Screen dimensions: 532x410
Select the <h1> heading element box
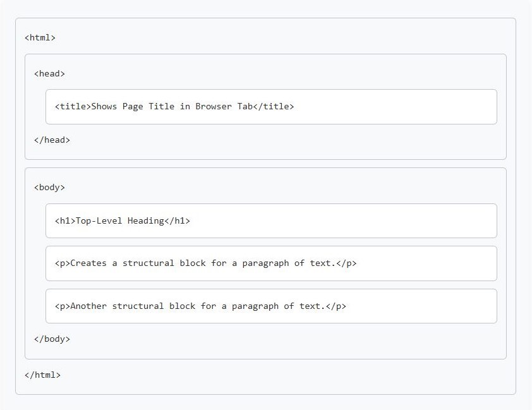coord(270,220)
